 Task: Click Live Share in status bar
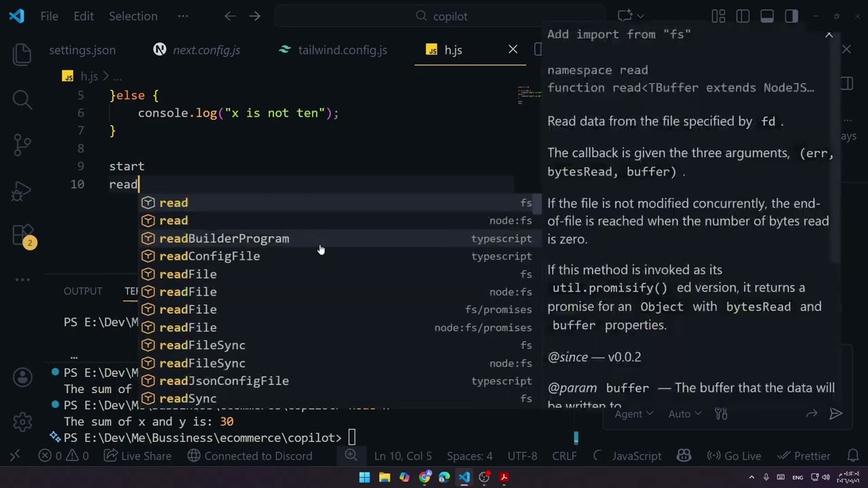(x=138, y=456)
